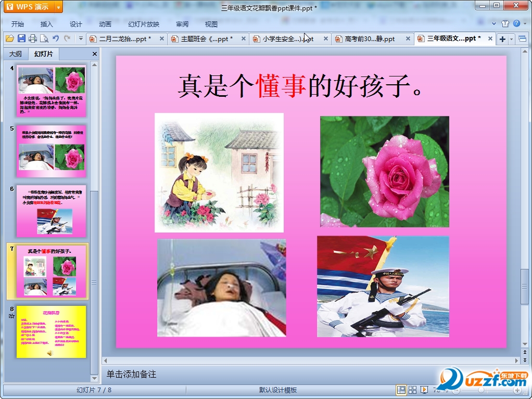Image resolution: width=532 pixels, height=399 pixels.
Task: Click the slide title text 真是个懂事的好孩子
Action: (x=300, y=86)
